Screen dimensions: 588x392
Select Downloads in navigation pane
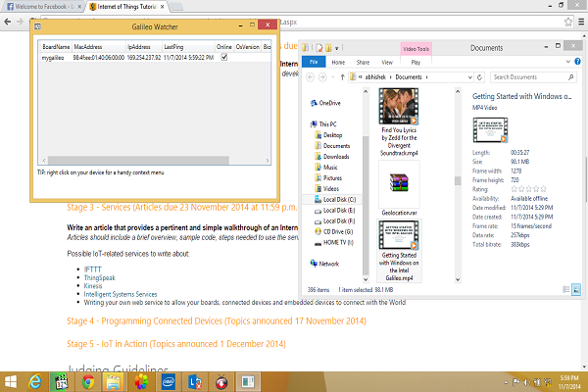point(332,157)
